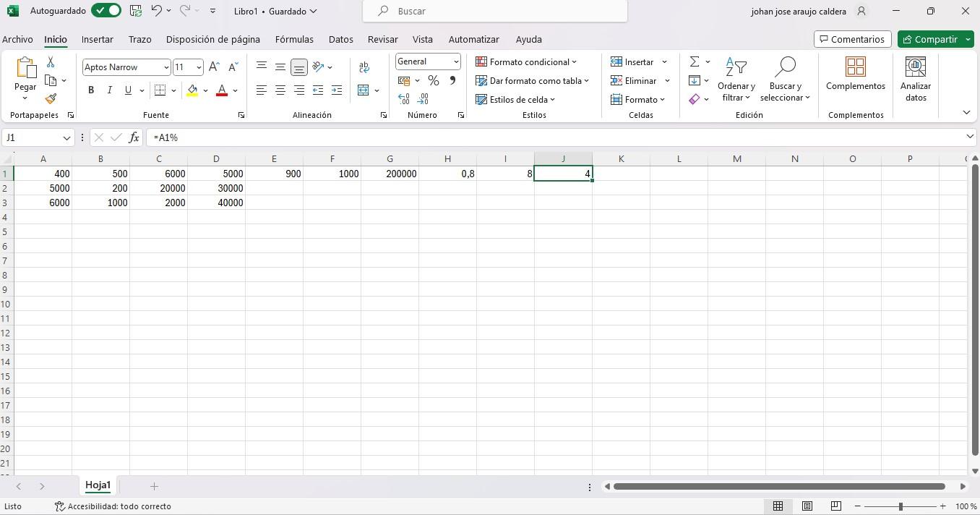The width and height of the screenshot is (980, 515).
Task: Click the Format Painter brush icon
Action: point(51,98)
